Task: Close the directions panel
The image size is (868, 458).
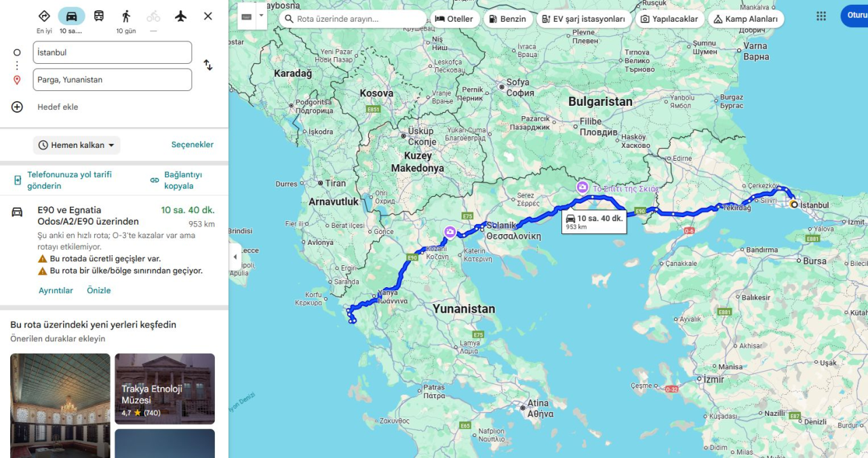Action: (208, 16)
